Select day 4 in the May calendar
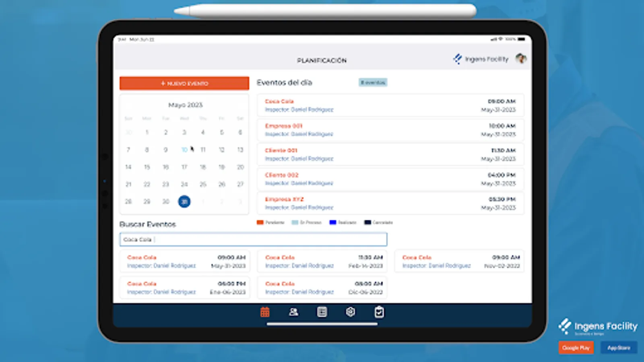Image resolution: width=644 pixels, height=362 pixels. [203, 132]
